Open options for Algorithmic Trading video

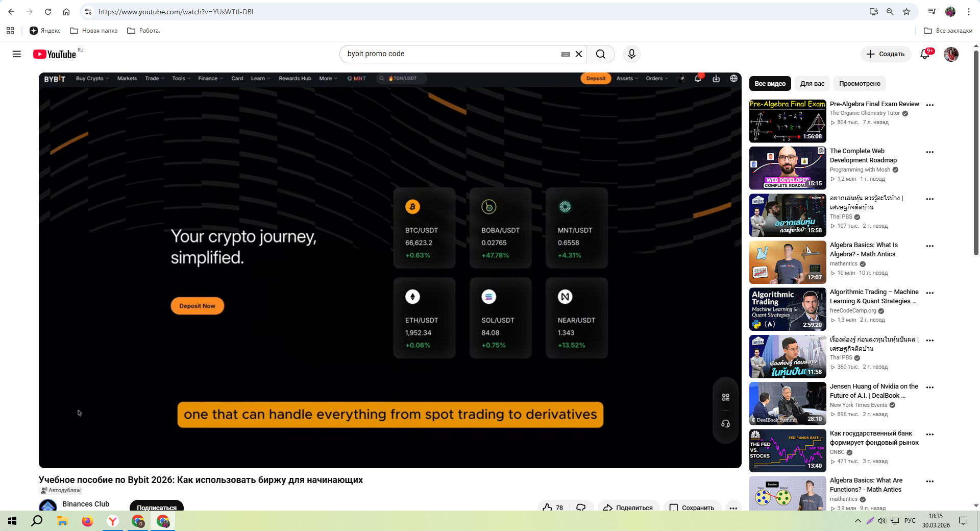click(x=930, y=293)
